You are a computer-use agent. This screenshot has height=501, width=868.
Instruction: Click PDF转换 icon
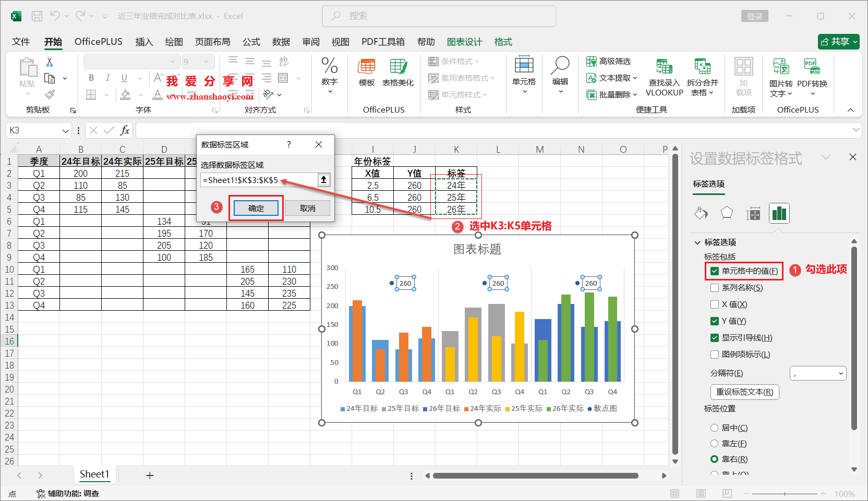(812, 67)
